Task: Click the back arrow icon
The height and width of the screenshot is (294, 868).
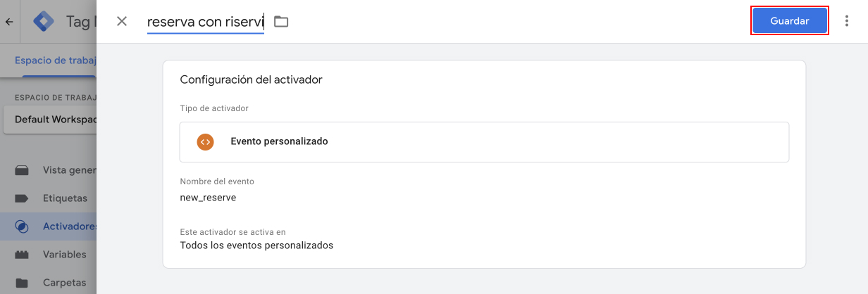Action: 9,22
